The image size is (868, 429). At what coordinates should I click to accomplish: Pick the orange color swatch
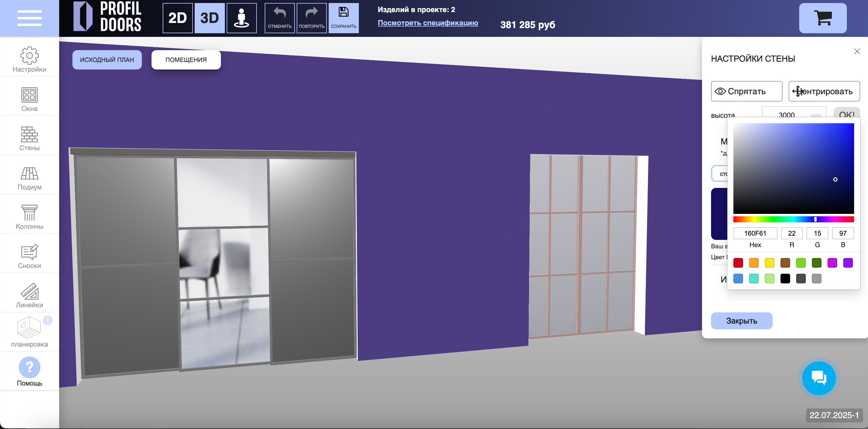coord(754,263)
